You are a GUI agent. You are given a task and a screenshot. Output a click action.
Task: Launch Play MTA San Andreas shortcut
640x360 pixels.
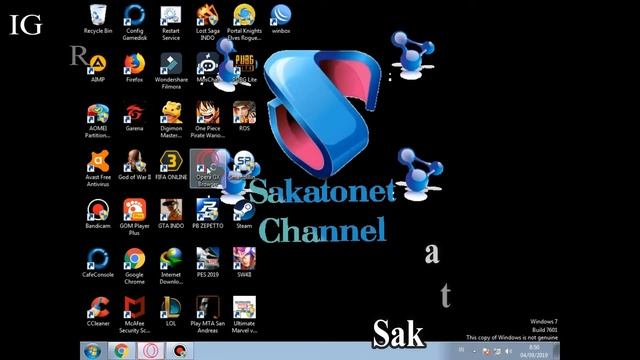tap(207, 315)
